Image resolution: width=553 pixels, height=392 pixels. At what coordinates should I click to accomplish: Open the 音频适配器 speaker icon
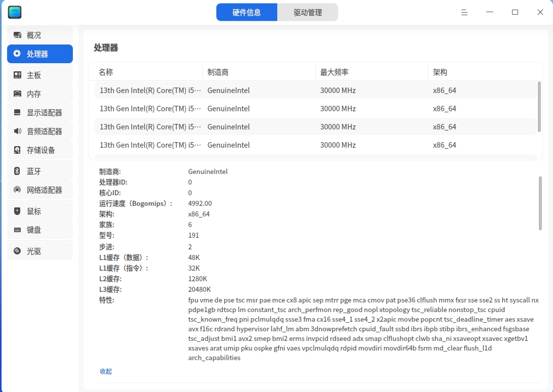point(17,131)
